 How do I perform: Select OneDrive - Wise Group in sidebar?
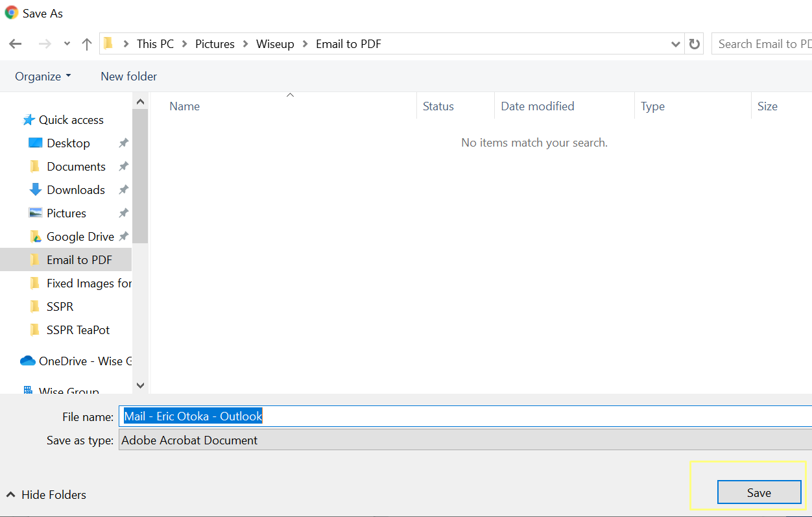(x=85, y=361)
